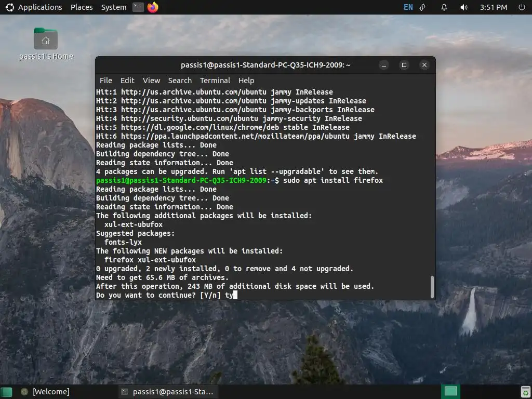Click the Hit:6 launchpadcontent mozillateam line
Image resolution: width=532 pixels, height=399 pixels.
pos(256,136)
